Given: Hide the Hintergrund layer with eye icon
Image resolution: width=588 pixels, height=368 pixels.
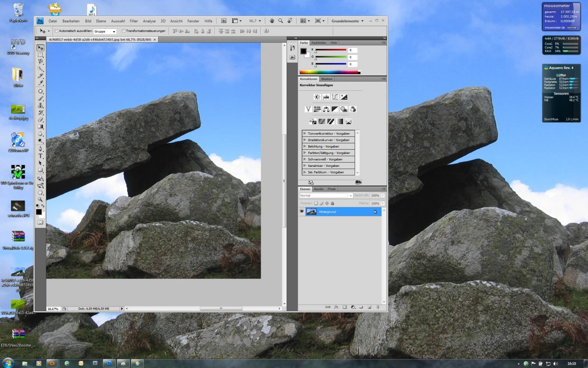Looking at the screenshot, I should 302,211.
